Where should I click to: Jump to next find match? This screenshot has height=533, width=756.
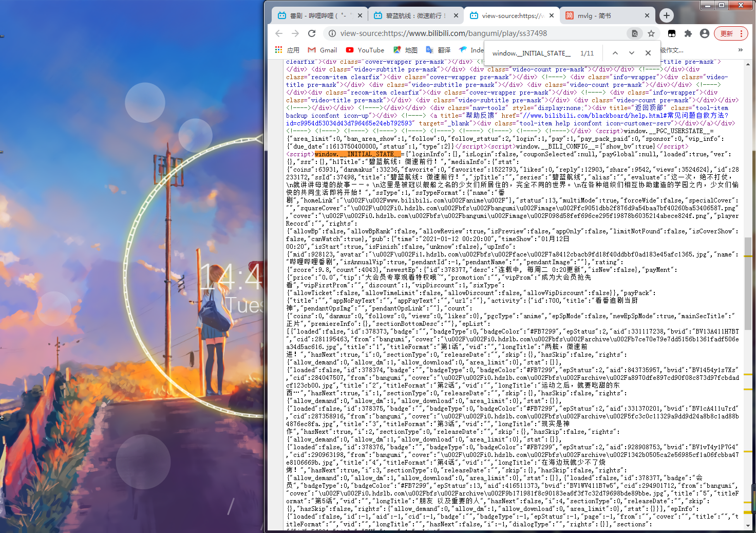pos(632,53)
